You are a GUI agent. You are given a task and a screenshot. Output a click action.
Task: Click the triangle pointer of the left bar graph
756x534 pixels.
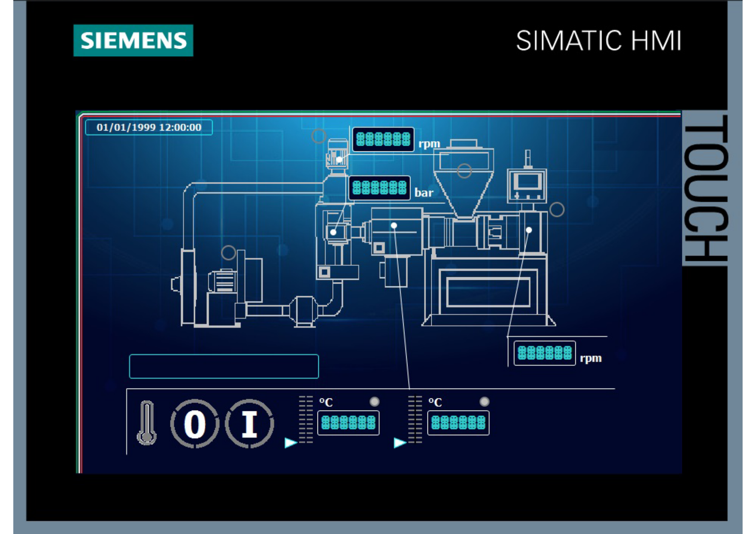291,443
